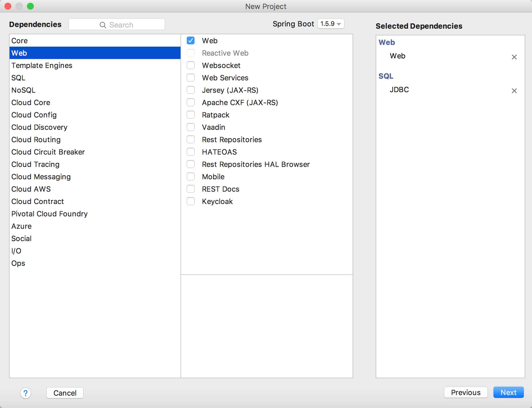532x408 pixels.
Task: Toggle the Reactive Web checkbox
Action: [191, 53]
